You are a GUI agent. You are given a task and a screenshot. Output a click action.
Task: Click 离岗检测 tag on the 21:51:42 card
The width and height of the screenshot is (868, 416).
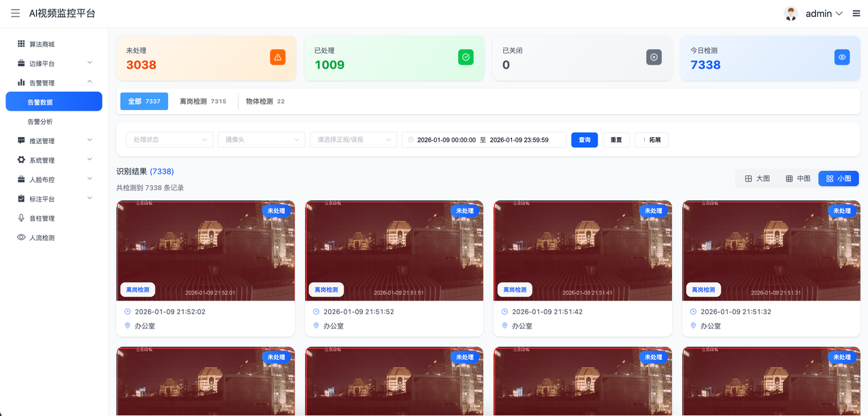(515, 290)
